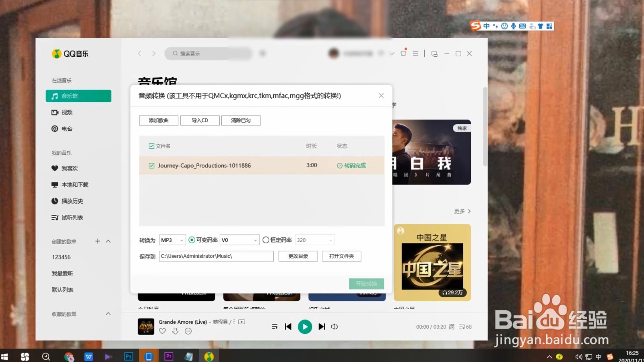Click the 添加歌曲 button

point(158,120)
